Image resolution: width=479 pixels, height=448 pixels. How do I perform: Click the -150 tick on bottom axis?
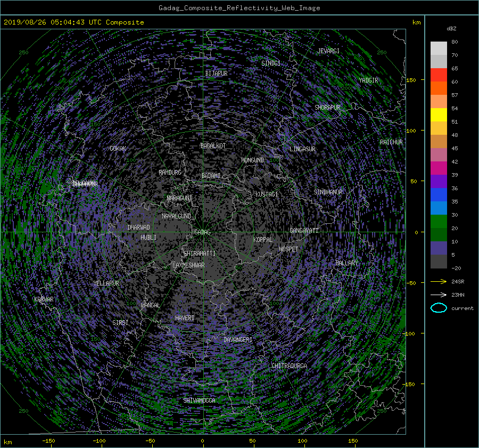pos(48,441)
